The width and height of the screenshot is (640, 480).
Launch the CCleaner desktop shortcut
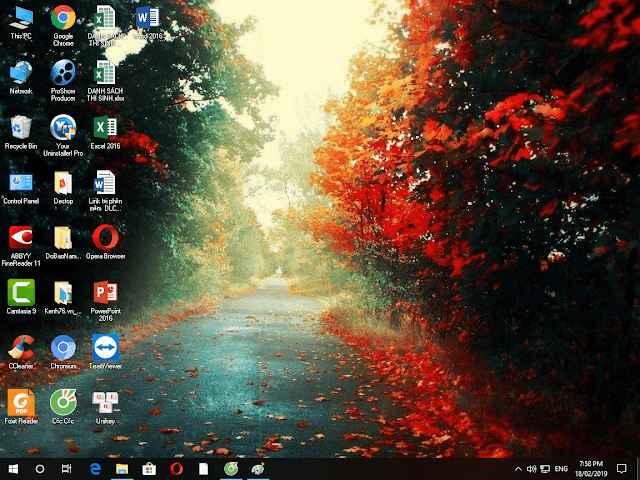pos(20,348)
